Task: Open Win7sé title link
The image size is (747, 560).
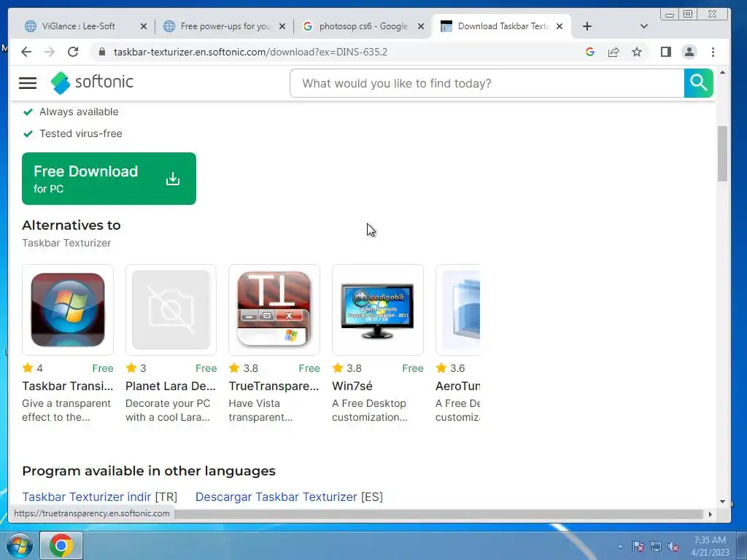Action: pyautogui.click(x=352, y=386)
